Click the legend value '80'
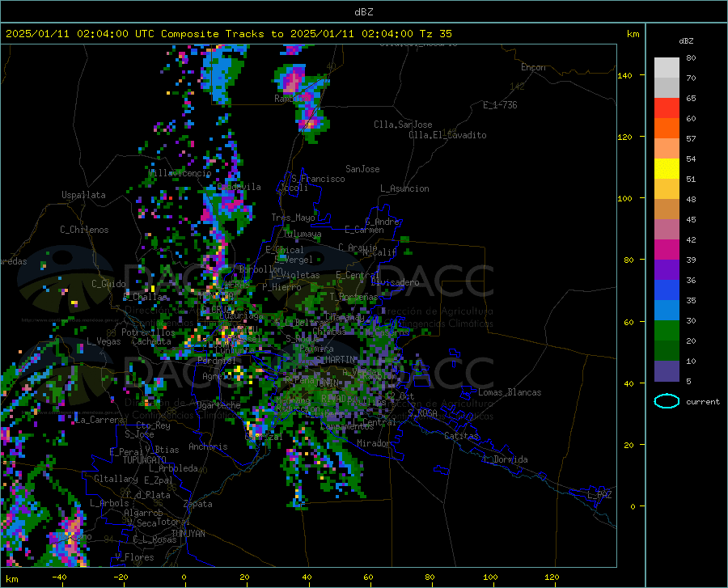The width and height of the screenshot is (728, 588). tap(691, 58)
